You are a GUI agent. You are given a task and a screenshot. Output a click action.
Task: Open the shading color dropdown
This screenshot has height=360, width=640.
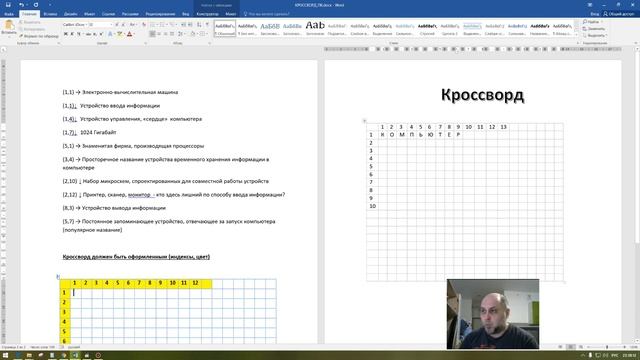(198, 34)
